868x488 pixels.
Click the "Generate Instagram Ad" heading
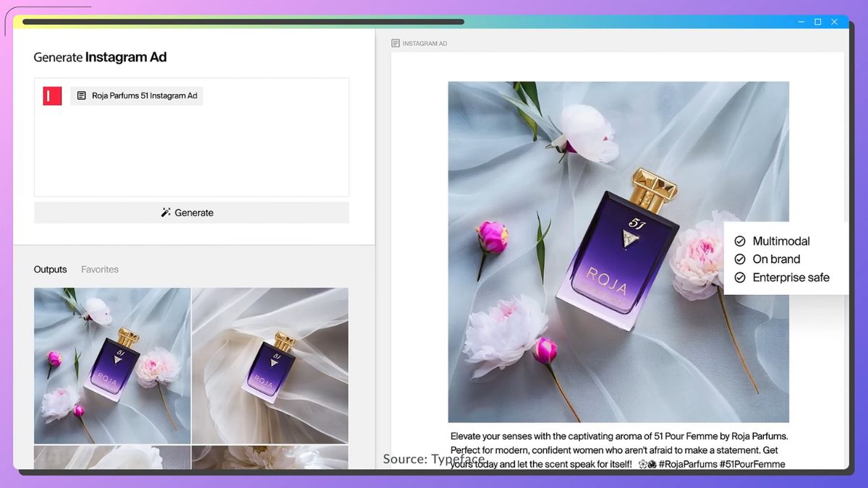coord(101,57)
